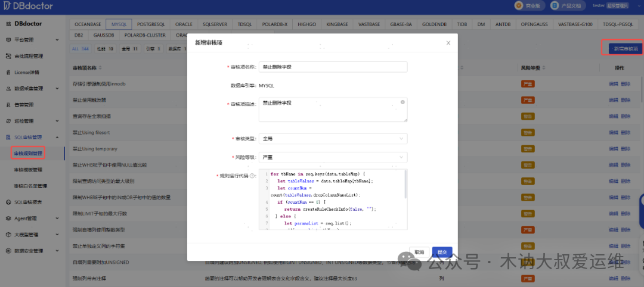
Task: Switch to the OPENGAUSS tab
Action: [x=534, y=24]
